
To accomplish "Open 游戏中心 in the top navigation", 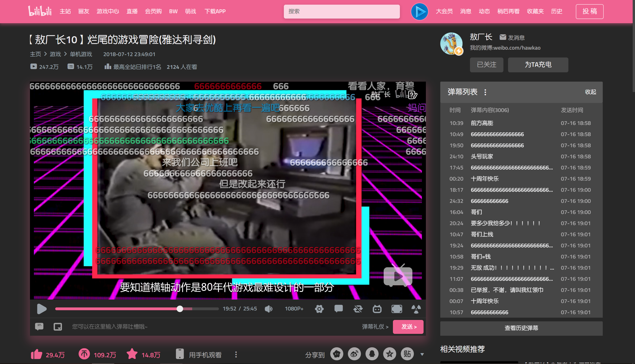I will 108,12.
